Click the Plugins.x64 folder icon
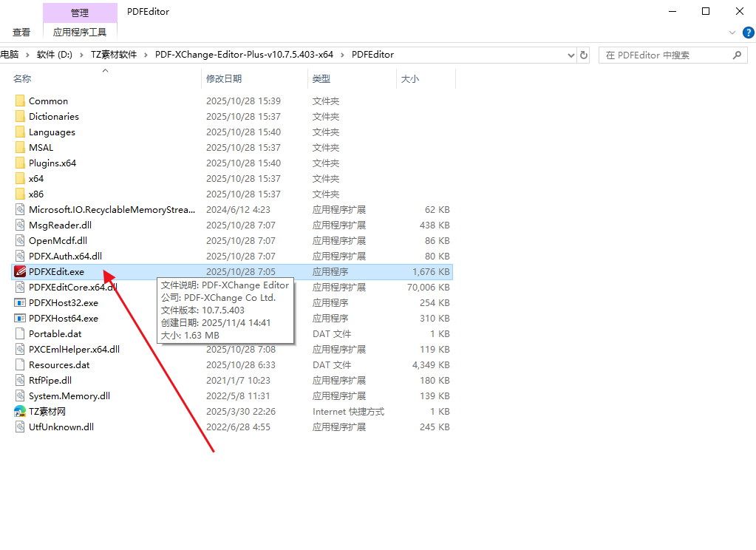The image size is (756, 550). click(20, 163)
